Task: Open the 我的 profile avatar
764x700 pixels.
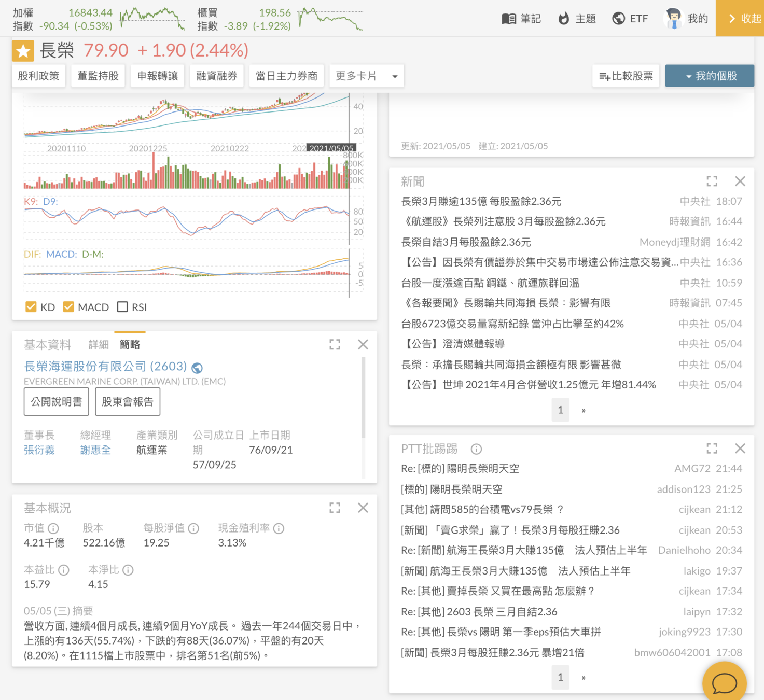Action: pos(673,19)
